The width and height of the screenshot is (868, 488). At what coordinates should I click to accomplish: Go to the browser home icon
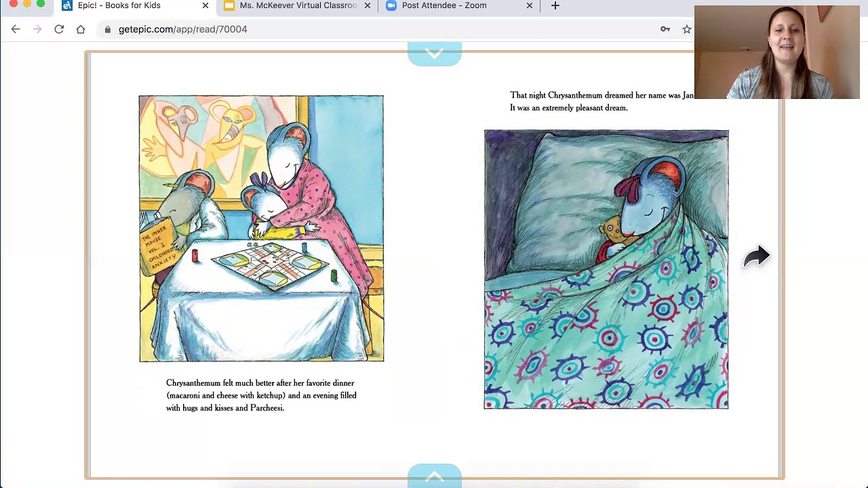click(81, 29)
